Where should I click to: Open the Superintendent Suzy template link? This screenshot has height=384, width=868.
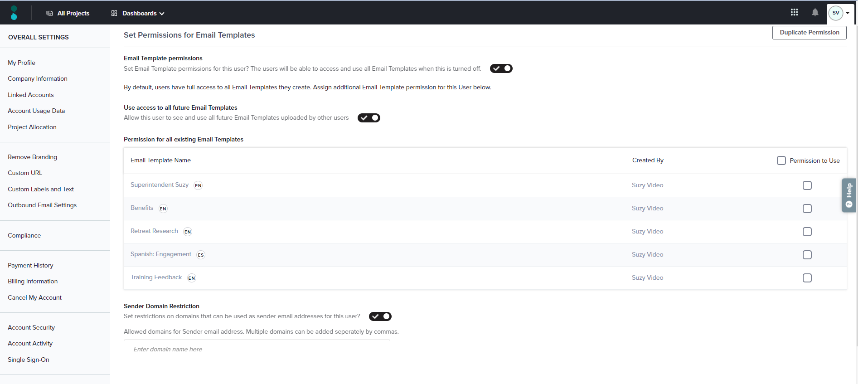pyautogui.click(x=160, y=185)
